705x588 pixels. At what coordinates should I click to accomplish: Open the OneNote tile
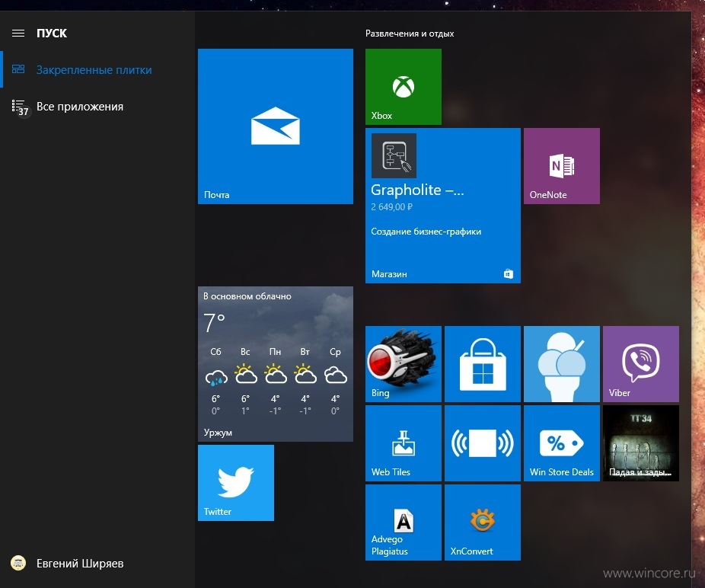[562, 166]
